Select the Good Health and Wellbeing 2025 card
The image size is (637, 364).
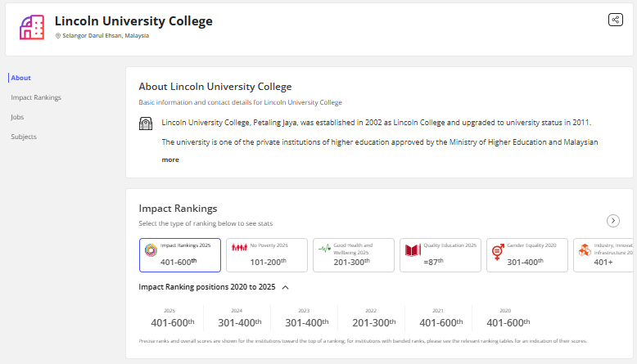pos(354,255)
